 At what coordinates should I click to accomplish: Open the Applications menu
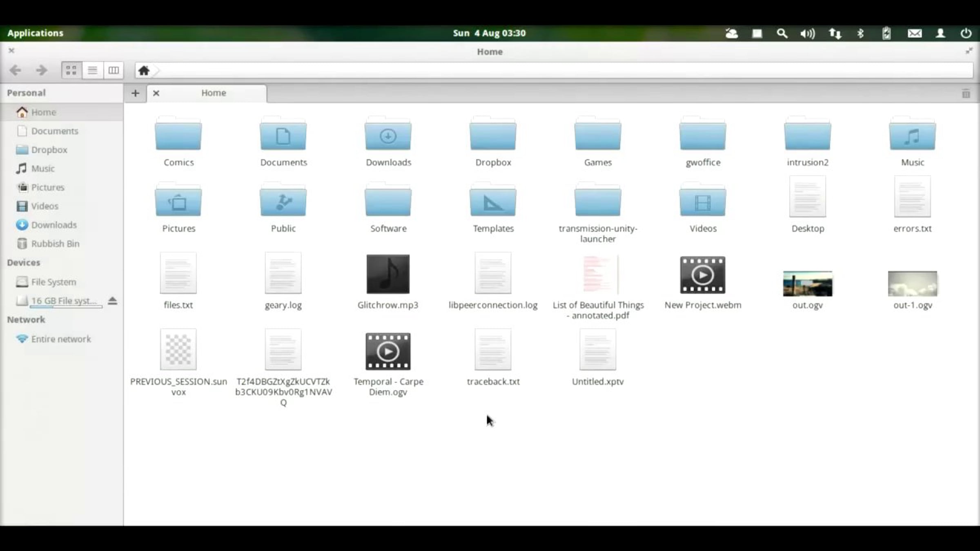(35, 33)
